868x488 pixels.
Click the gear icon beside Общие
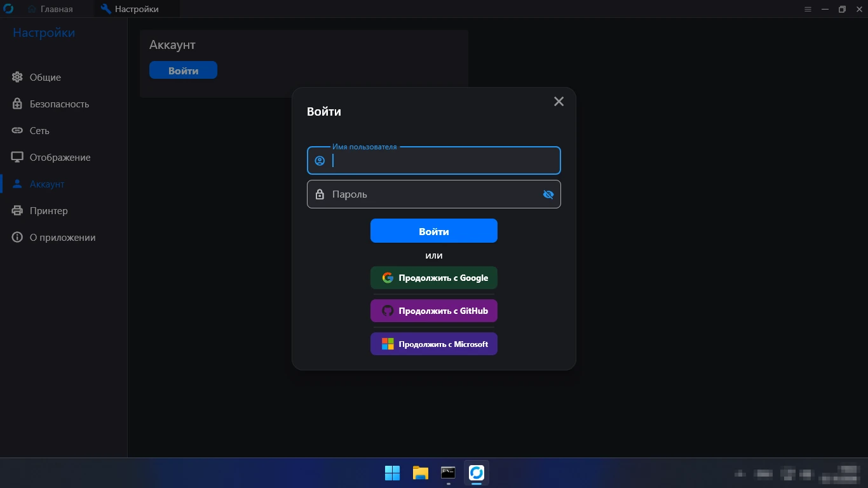(17, 78)
